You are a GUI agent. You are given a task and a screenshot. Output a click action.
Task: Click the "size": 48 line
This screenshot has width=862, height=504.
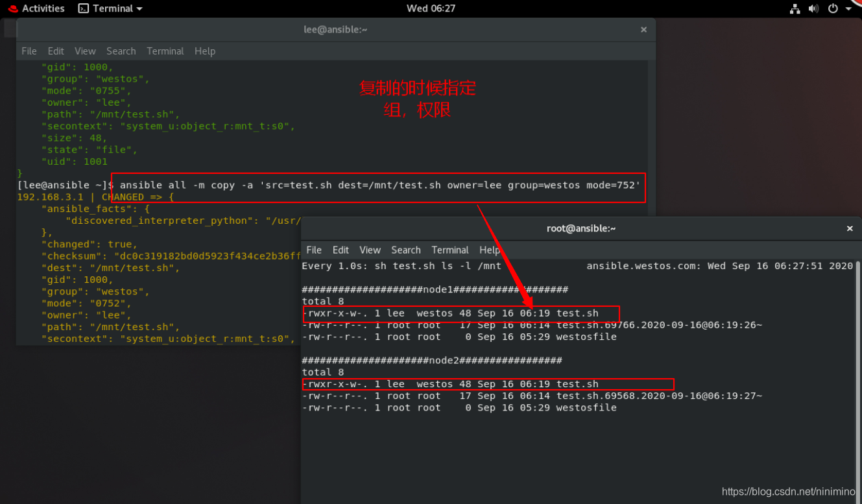[x=74, y=138]
